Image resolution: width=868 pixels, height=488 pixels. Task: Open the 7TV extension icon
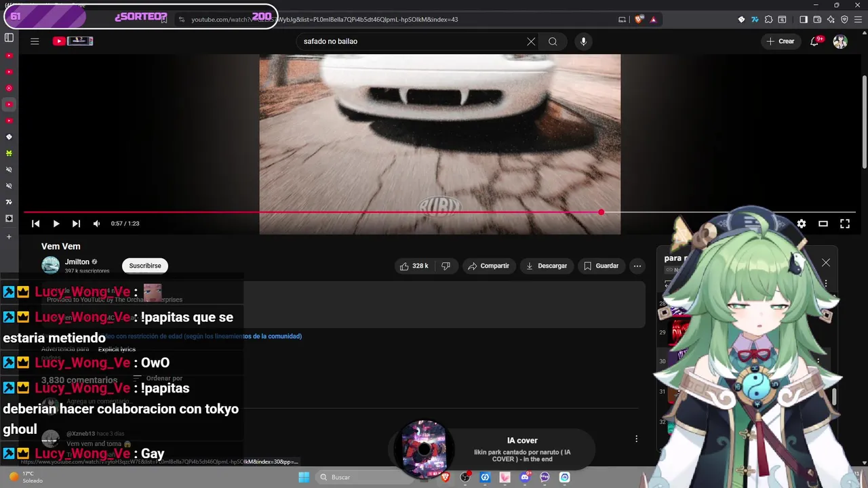[755, 20]
